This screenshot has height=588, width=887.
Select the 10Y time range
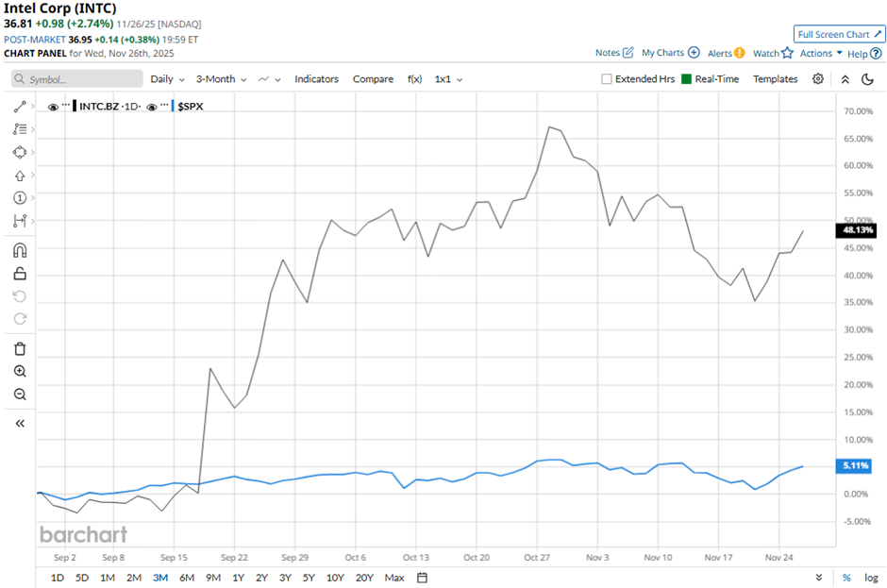(x=335, y=578)
